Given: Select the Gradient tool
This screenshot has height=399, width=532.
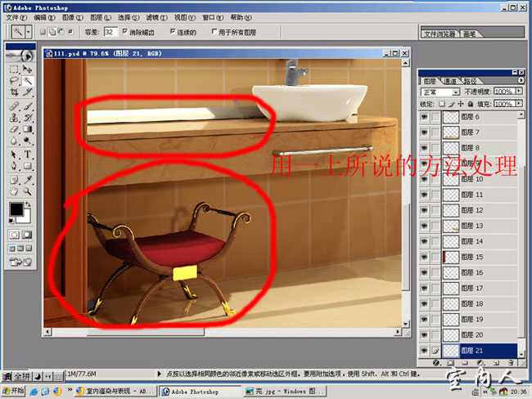Looking at the screenshot, I should tap(27, 129).
